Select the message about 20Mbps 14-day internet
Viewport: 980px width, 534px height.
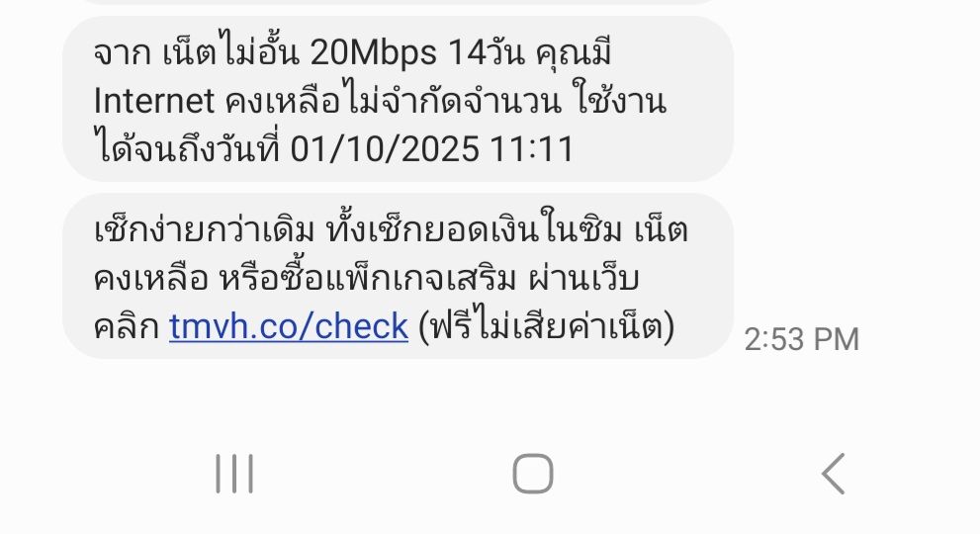(x=398, y=99)
